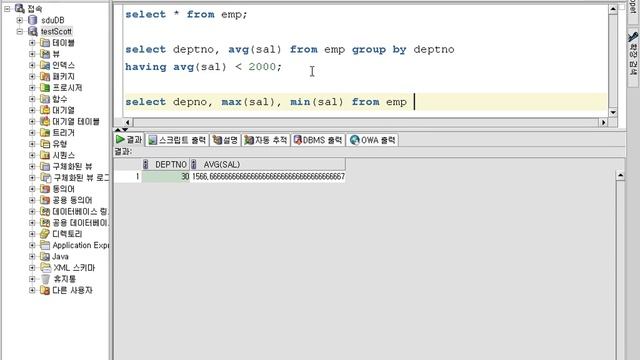Click row number 1 in results grid
This screenshot has height=360, width=640.
128,177
